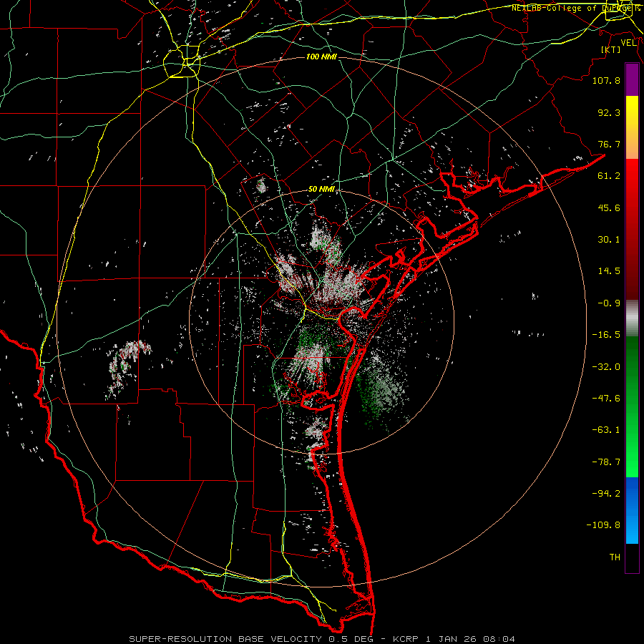The height and width of the screenshot is (644, 644).
Task: Pick the blue segment of the color bar
Action: (x=632, y=510)
